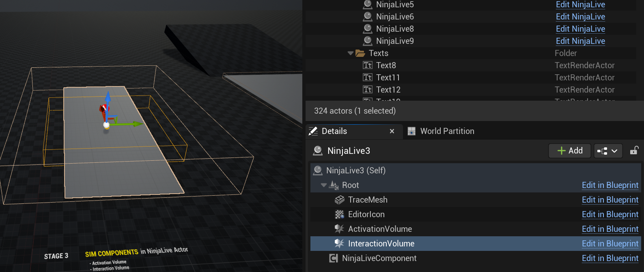Screen dimensions: 644x272
Task: Select Text11 in the outliner
Action: (388, 78)
